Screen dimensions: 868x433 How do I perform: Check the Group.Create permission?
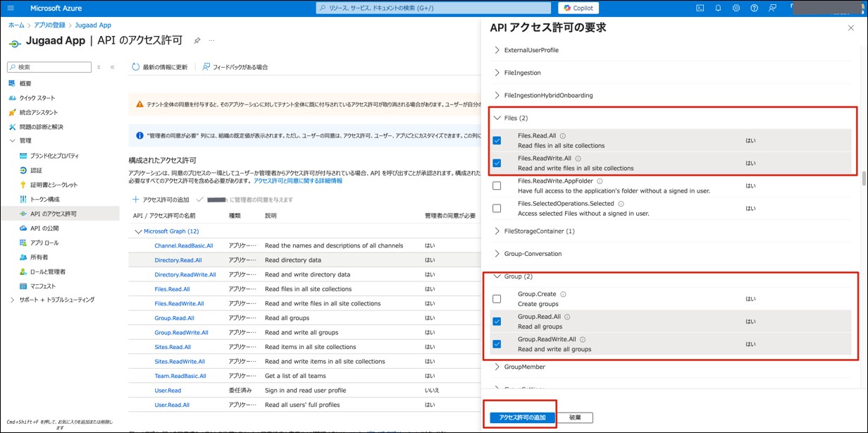497,298
